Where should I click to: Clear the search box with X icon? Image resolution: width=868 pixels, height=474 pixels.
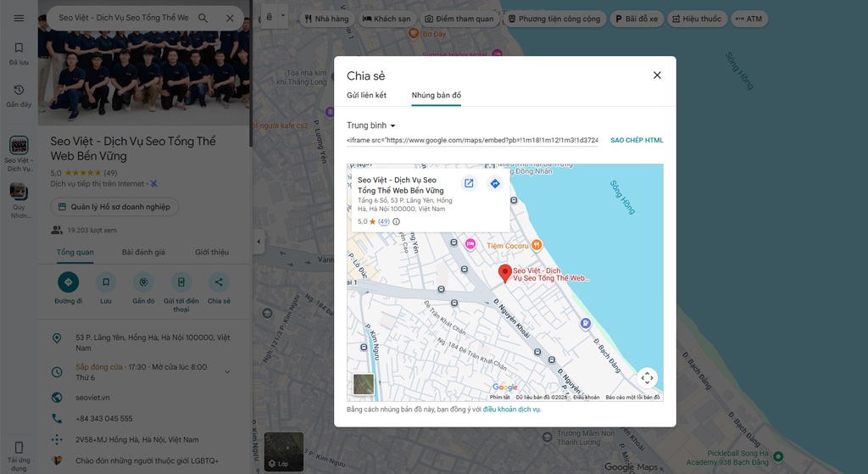pos(230,19)
